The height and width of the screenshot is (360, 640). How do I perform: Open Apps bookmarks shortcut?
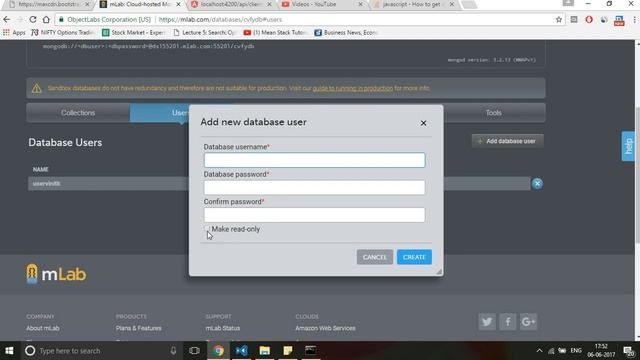tap(14, 32)
